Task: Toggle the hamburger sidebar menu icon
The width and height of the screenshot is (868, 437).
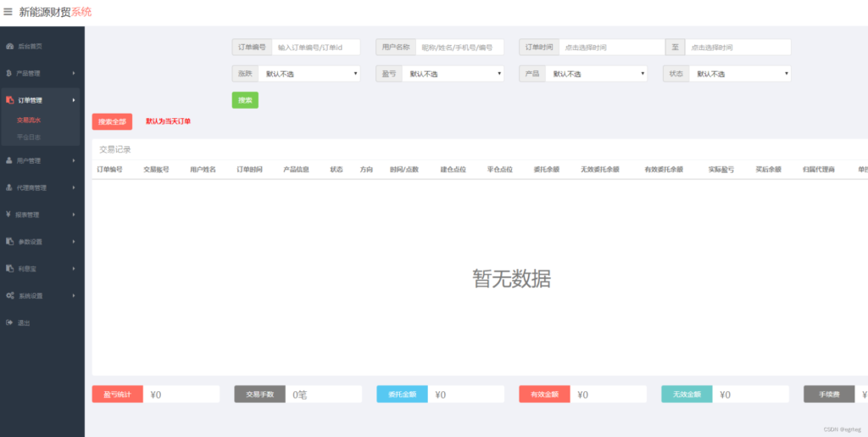Action: point(8,11)
